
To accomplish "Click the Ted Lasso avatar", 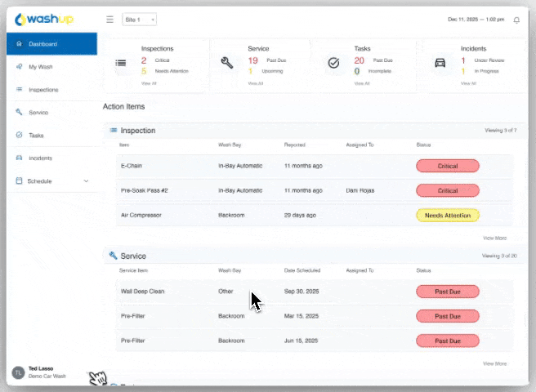I will coord(18,372).
